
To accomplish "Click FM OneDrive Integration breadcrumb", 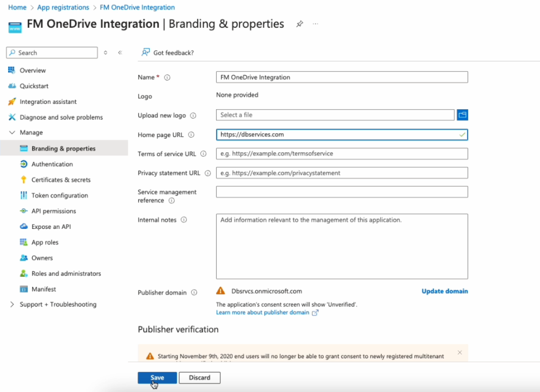I will 138,7.
